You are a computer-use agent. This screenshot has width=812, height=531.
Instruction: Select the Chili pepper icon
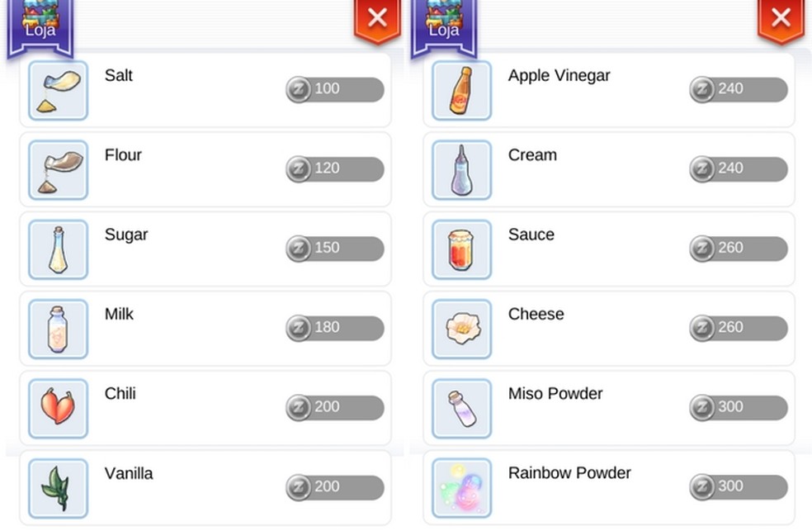[x=57, y=408]
